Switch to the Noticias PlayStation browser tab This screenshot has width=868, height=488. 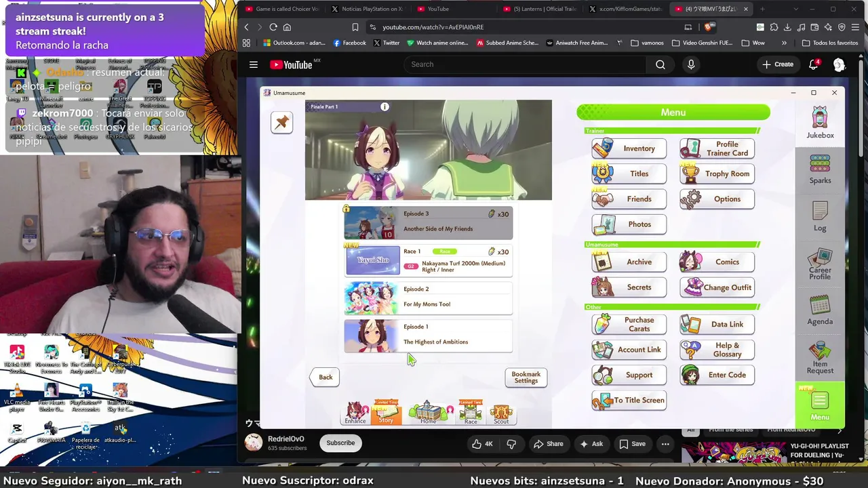369,9
